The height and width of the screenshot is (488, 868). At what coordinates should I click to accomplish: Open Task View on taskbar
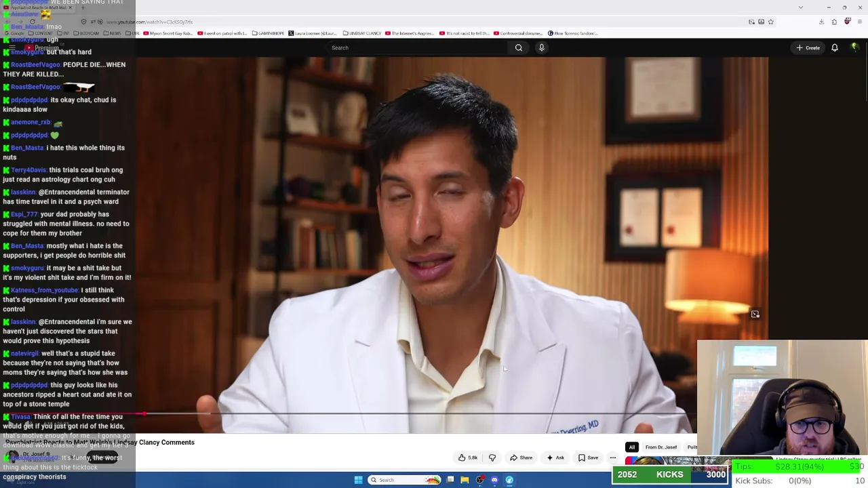450,480
